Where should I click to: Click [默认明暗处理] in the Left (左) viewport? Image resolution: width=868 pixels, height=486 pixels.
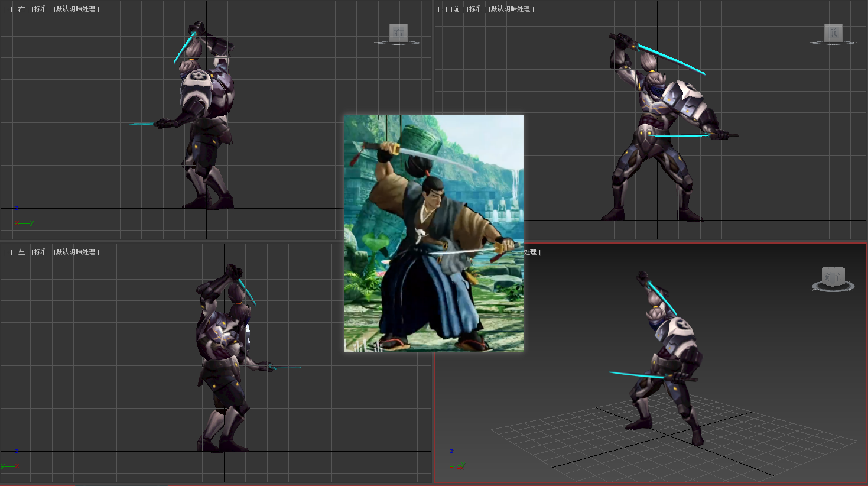coord(76,252)
